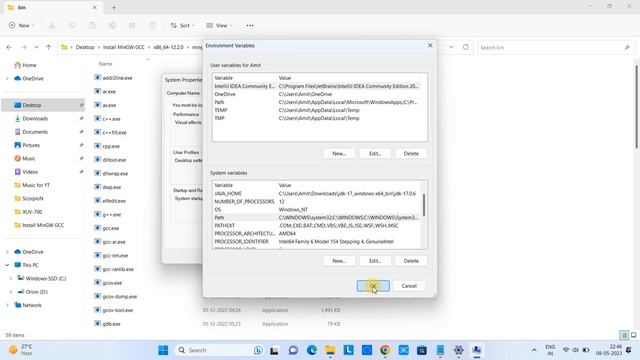This screenshot has height=360, width=640.
Task: Close the Environment Variables dialog
Action: coord(430,45)
